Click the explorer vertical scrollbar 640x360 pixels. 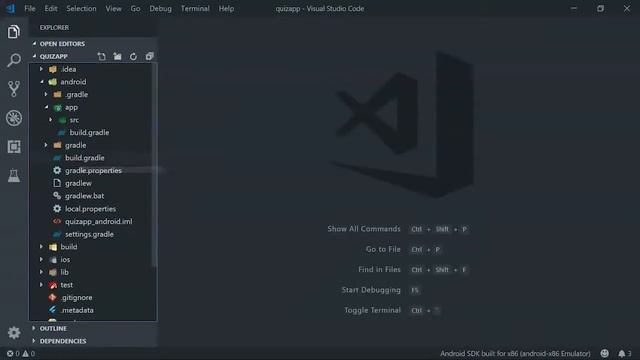(x=154, y=165)
